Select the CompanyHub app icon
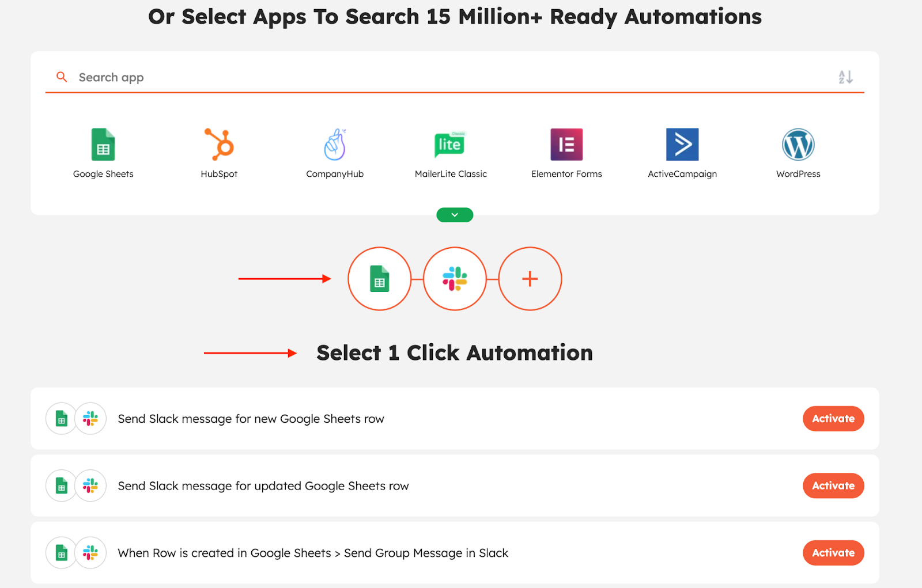 [334, 144]
